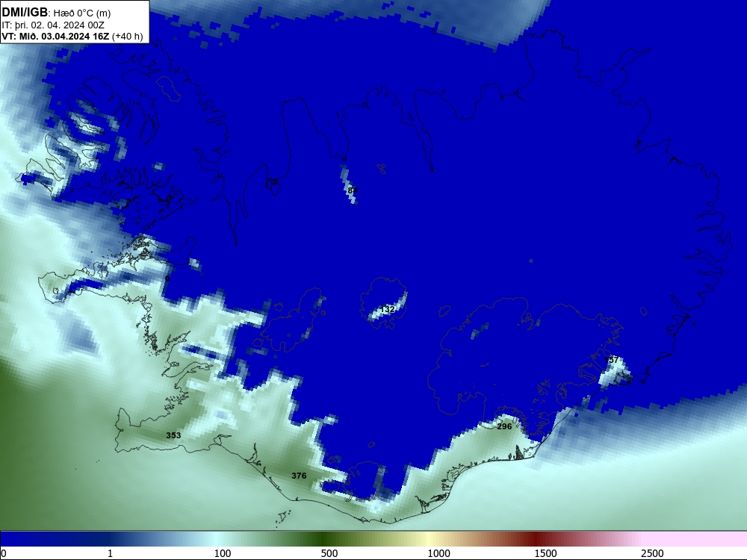
Task: Click the 'VT: Mið. 03.04.2024 16Z (+40 h)' line
Action: pos(72,37)
